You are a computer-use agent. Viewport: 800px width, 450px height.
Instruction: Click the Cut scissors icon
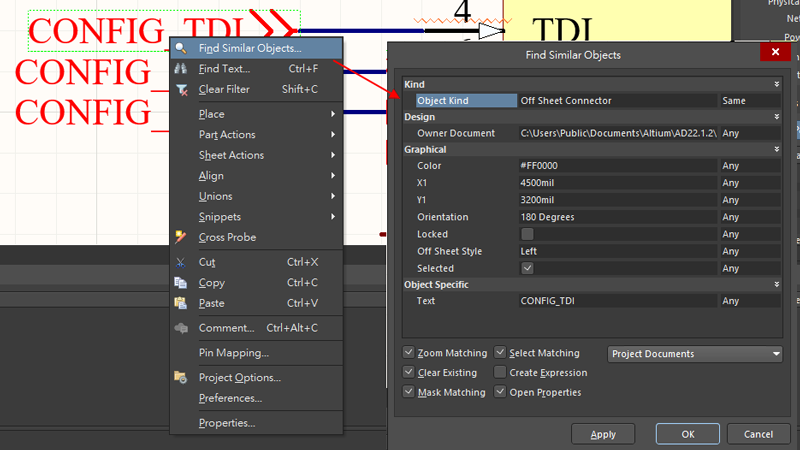pyautogui.click(x=181, y=262)
